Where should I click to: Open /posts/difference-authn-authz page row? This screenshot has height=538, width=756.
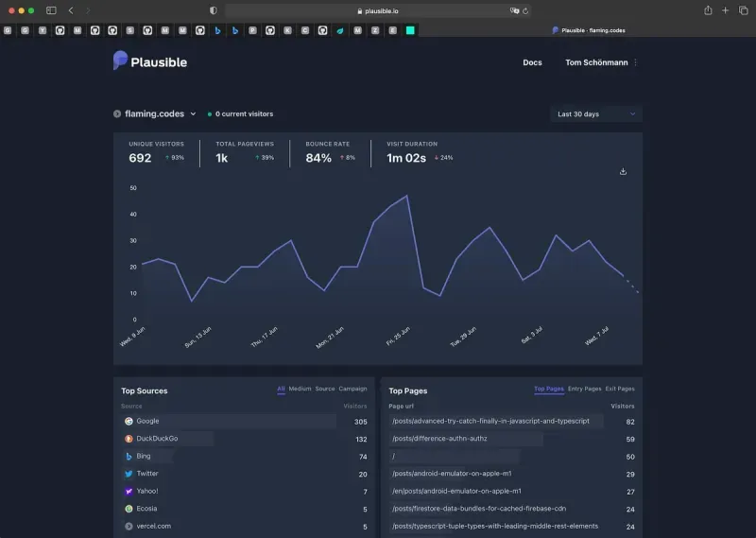[511, 439]
